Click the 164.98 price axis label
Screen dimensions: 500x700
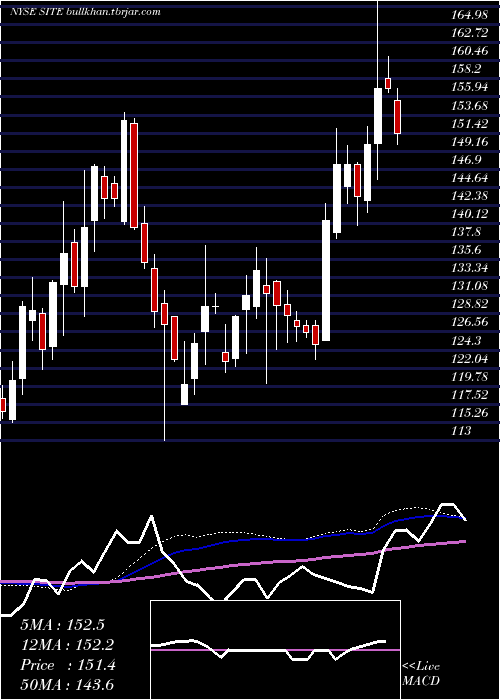tap(470, 15)
